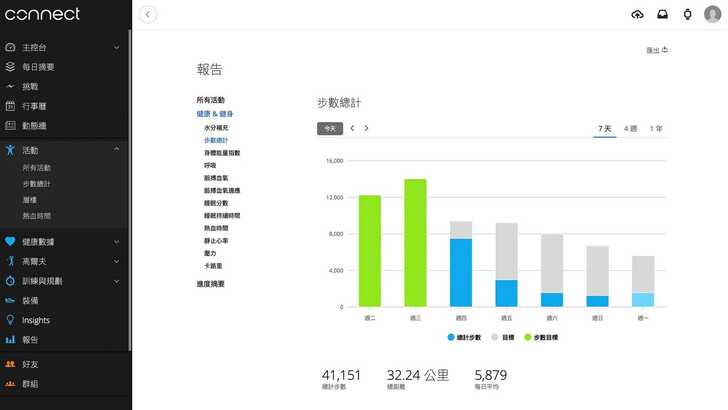Click the green 週三 bar
The height and width of the screenshot is (410, 728).
pyautogui.click(x=415, y=243)
